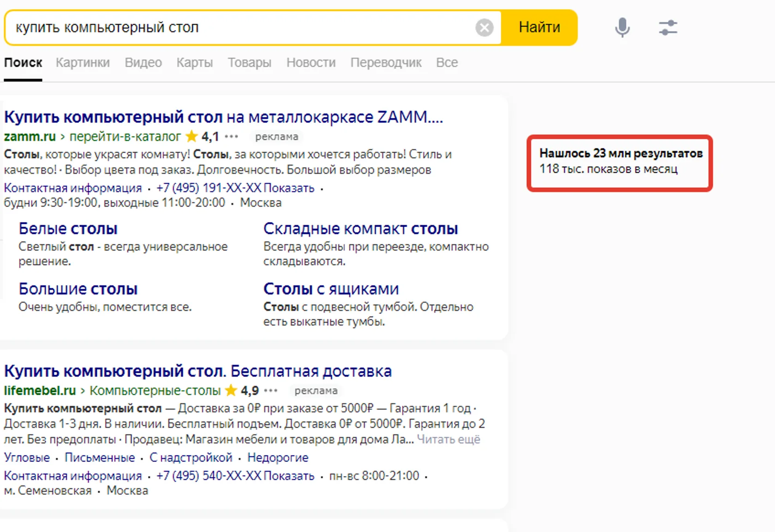The height and width of the screenshot is (532, 775).
Task: Click the star rating next to zamm.ru
Action: point(202,137)
